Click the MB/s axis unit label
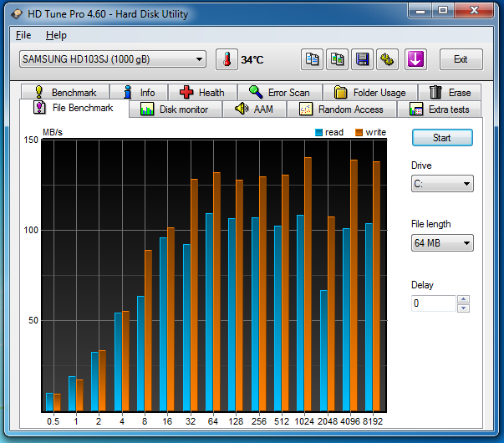This screenshot has width=504, height=443. [53, 132]
